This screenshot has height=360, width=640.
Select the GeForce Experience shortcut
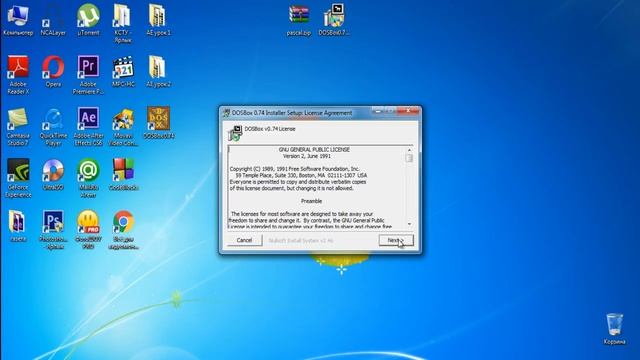[18, 178]
